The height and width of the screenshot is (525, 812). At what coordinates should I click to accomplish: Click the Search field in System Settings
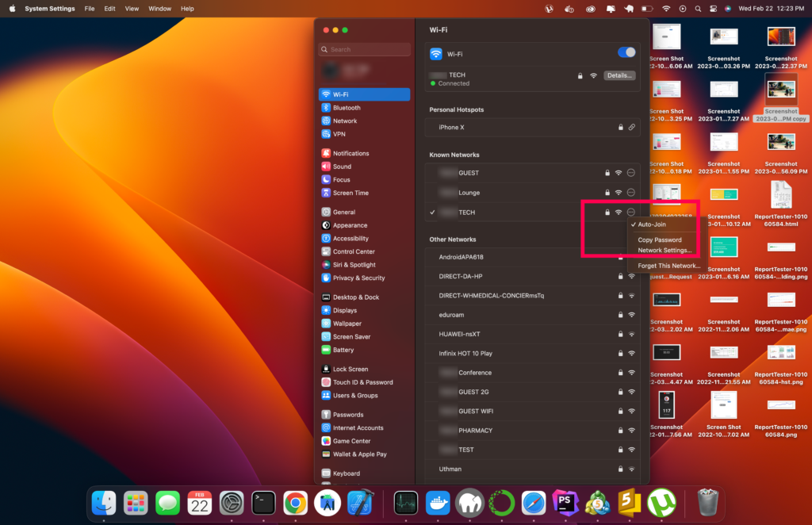pos(365,49)
